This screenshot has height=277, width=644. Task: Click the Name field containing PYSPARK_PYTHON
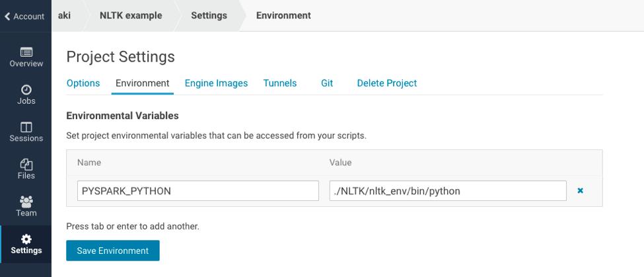(198, 190)
